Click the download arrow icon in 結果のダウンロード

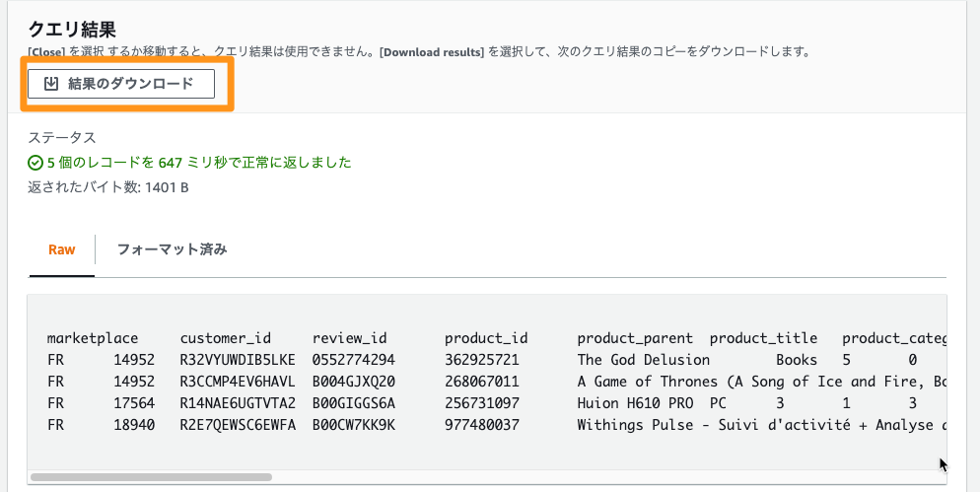51,84
